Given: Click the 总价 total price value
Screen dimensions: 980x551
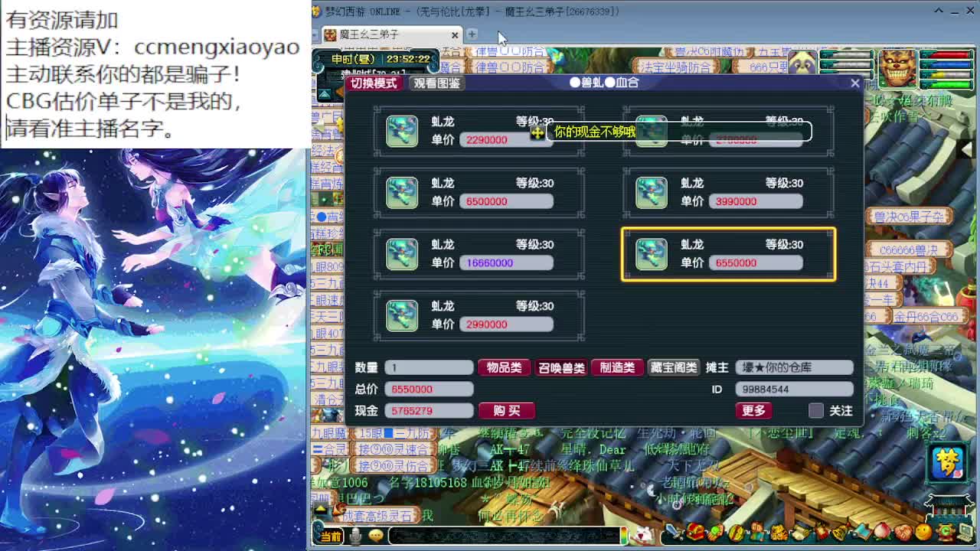Looking at the screenshot, I should (430, 389).
